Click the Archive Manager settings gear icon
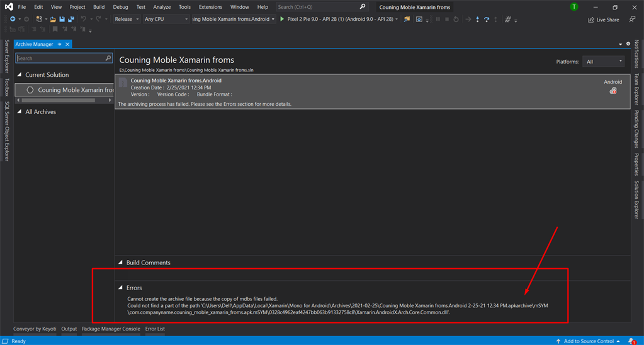The image size is (644, 345). click(628, 43)
